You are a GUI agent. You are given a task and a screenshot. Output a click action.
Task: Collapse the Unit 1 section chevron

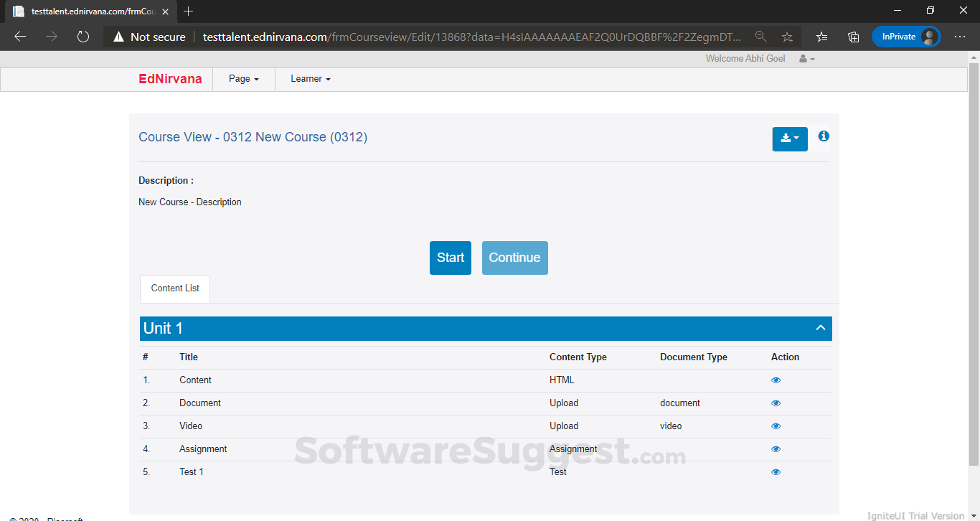point(821,328)
